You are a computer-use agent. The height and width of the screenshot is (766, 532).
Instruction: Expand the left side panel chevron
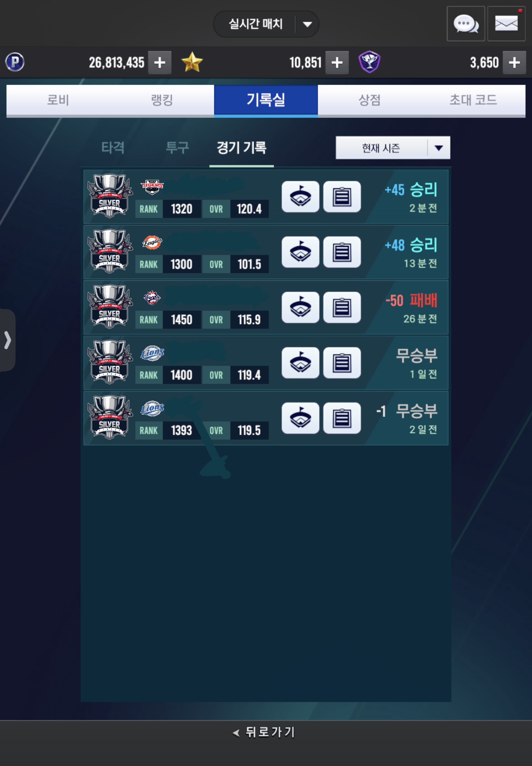(7, 340)
